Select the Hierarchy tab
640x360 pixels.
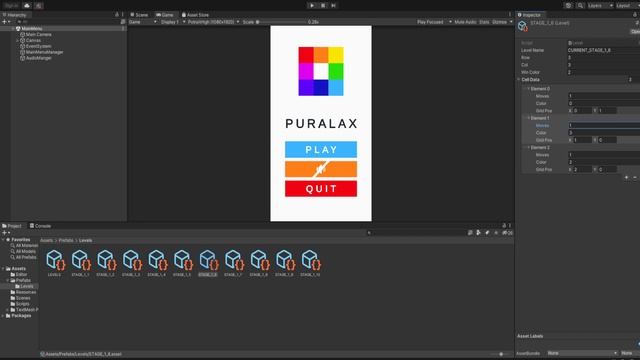(x=15, y=15)
